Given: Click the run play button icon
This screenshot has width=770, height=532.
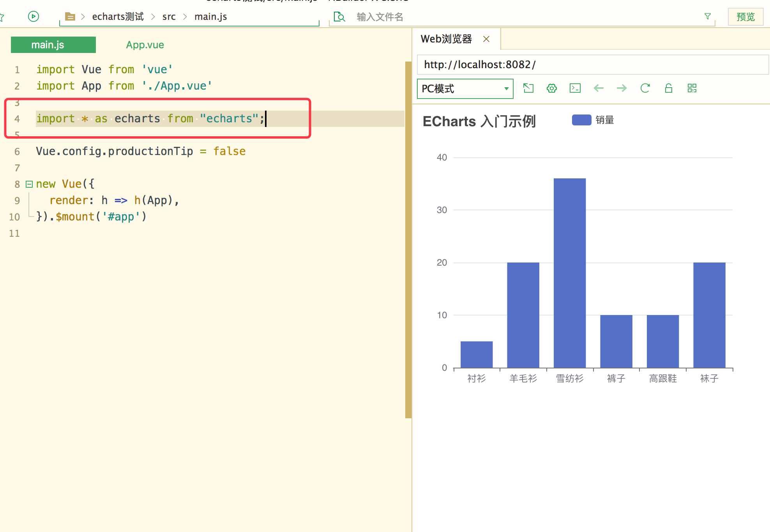Looking at the screenshot, I should click(34, 16).
